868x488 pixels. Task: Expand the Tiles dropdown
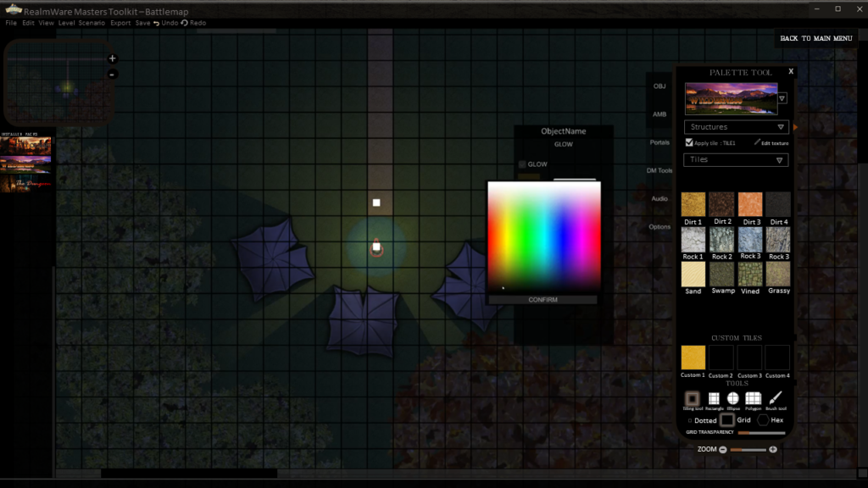[x=736, y=159]
